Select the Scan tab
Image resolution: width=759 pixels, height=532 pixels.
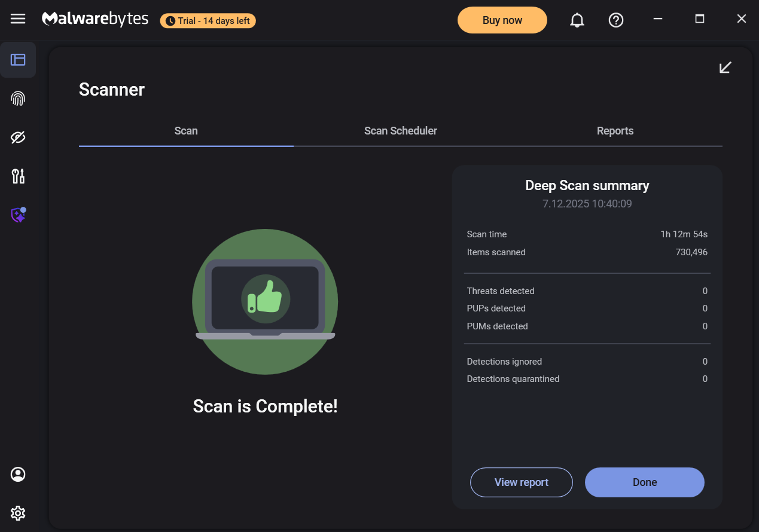[x=186, y=131]
